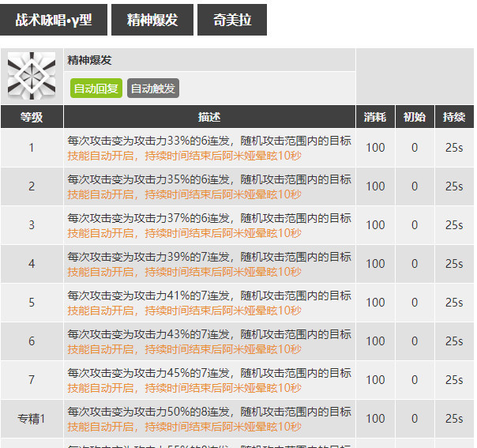Click the 持续 column header
477x448 pixels.
pos(454,116)
